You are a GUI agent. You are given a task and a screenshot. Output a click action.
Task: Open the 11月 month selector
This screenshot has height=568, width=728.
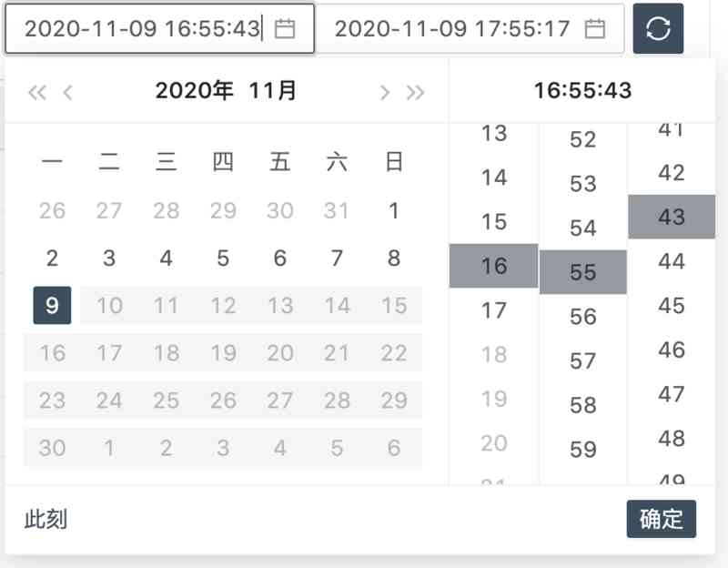(x=273, y=90)
